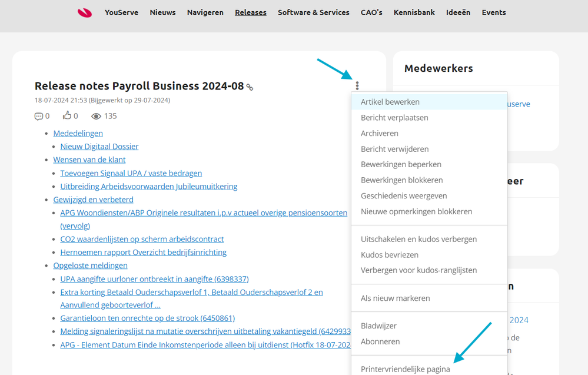Click the views eye icon

[96, 116]
